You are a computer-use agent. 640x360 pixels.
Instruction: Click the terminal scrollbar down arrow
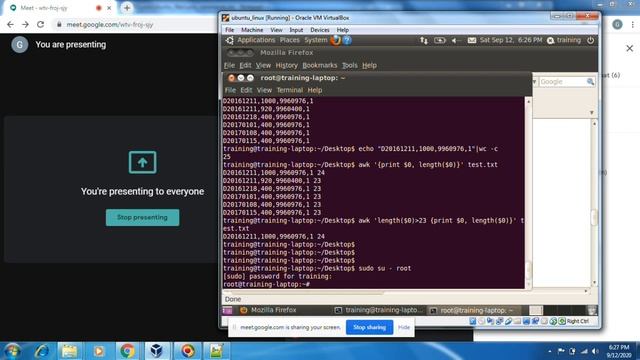tap(528, 285)
